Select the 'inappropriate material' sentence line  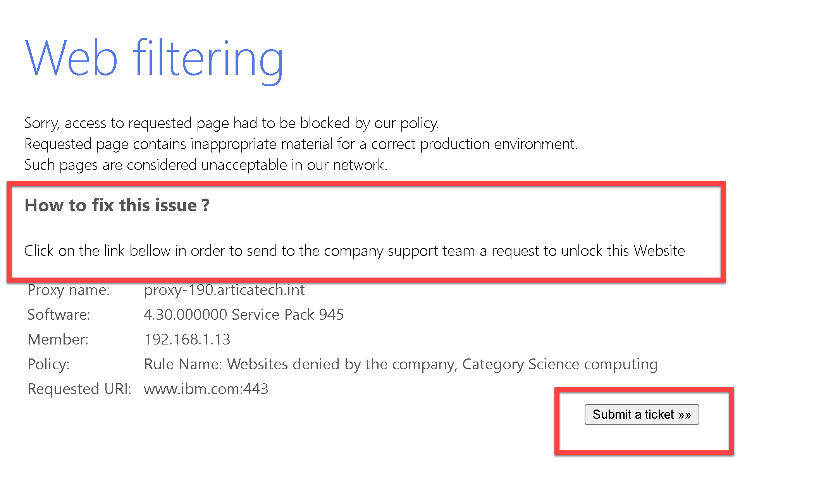pos(301,144)
